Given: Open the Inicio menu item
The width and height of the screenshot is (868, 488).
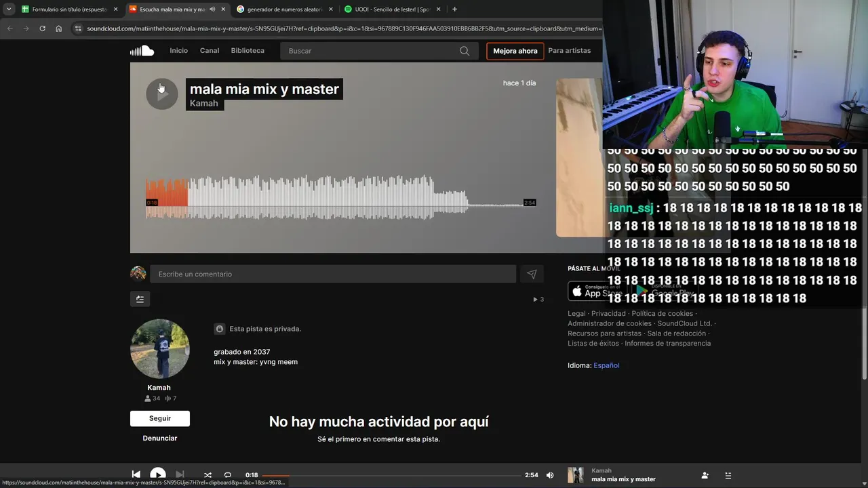Looking at the screenshot, I should tap(179, 51).
